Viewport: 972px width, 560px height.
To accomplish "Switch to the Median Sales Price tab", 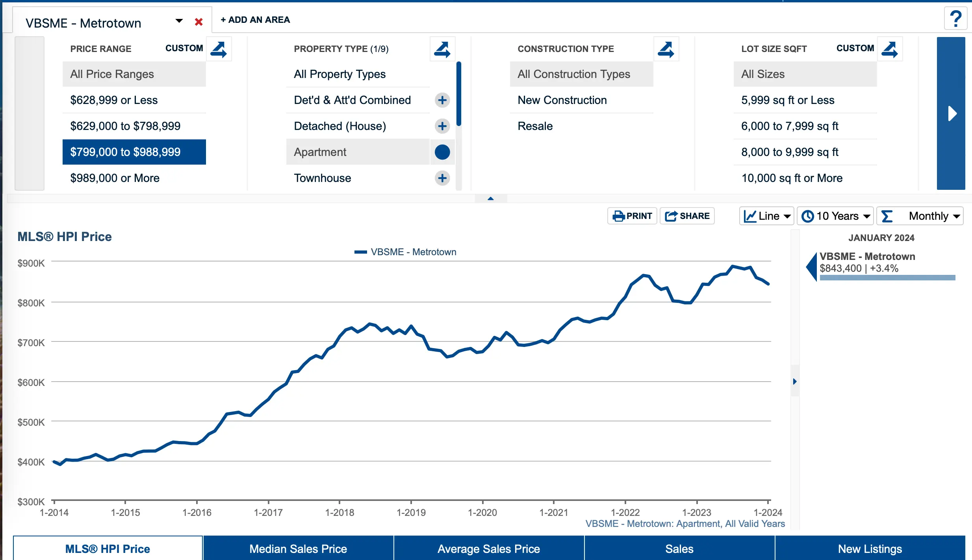I will [298, 549].
